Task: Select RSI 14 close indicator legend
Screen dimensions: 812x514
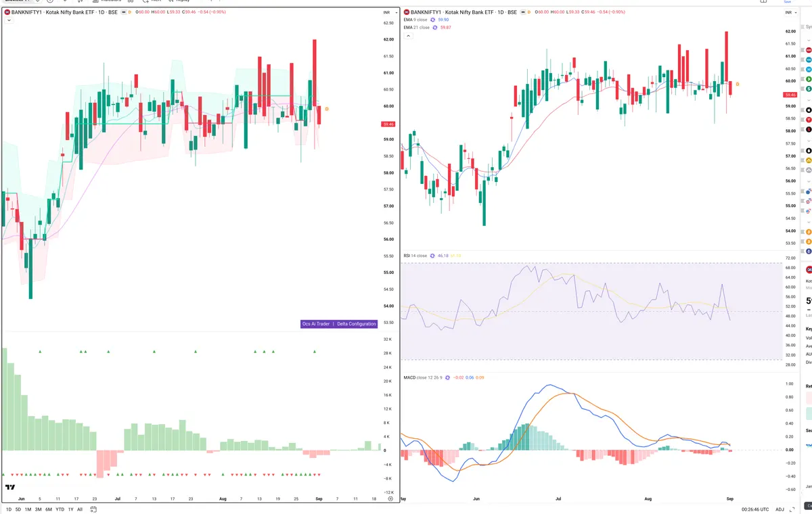Action: [415, 256]
